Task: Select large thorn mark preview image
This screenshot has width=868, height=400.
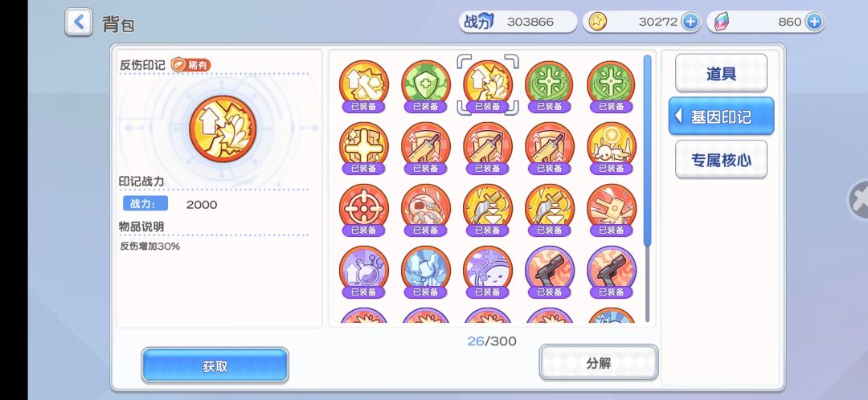Action: [223, 128]
